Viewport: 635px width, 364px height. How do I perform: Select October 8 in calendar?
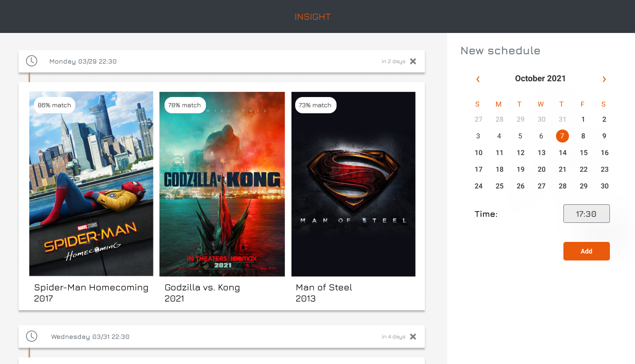coord(583,136)
